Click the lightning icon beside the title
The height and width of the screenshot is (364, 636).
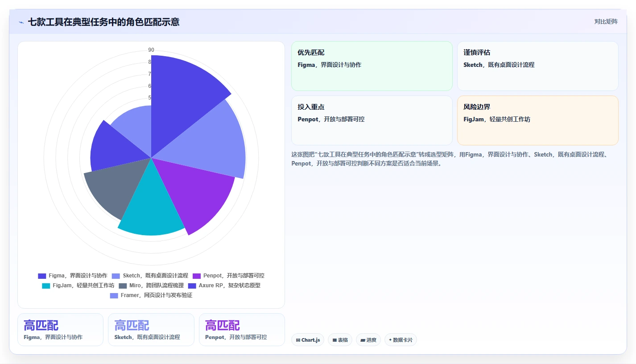21,22
